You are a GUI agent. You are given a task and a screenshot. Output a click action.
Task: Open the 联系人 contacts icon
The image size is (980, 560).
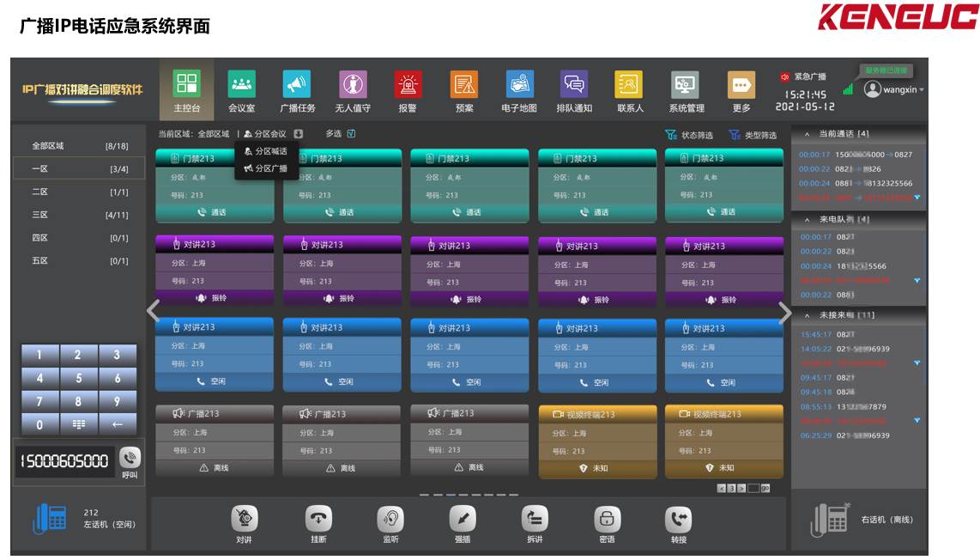tap(629, 84)
